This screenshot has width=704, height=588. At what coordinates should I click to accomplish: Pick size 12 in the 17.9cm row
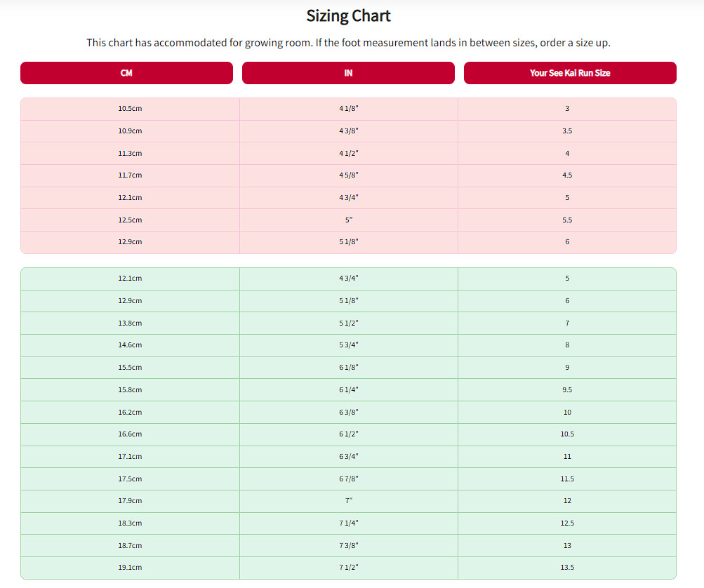tap(567, 501)
